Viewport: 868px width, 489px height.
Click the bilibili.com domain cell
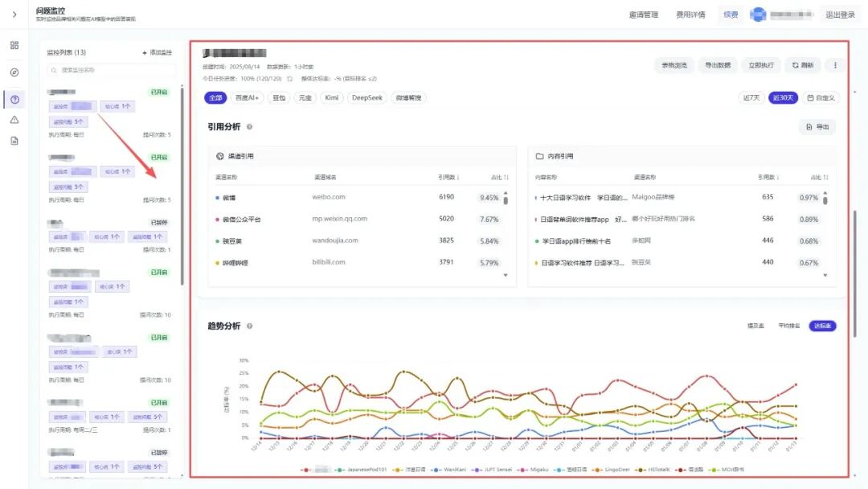click(328, 262)
